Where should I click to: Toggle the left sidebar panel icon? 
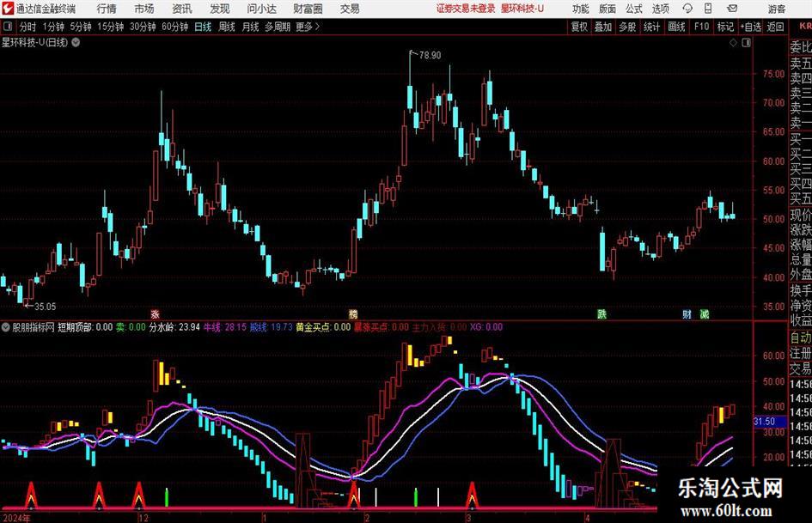pyautogui.click(x=8, y=27)
